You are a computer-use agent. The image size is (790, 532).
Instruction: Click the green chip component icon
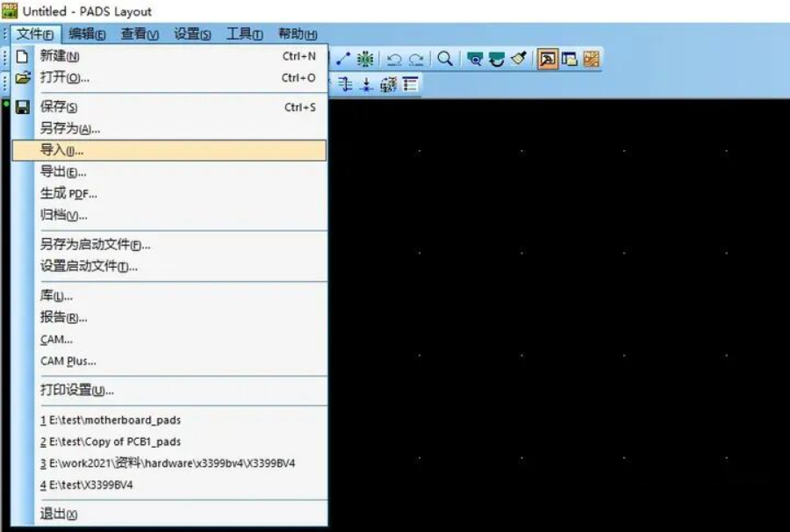[365, 59]
